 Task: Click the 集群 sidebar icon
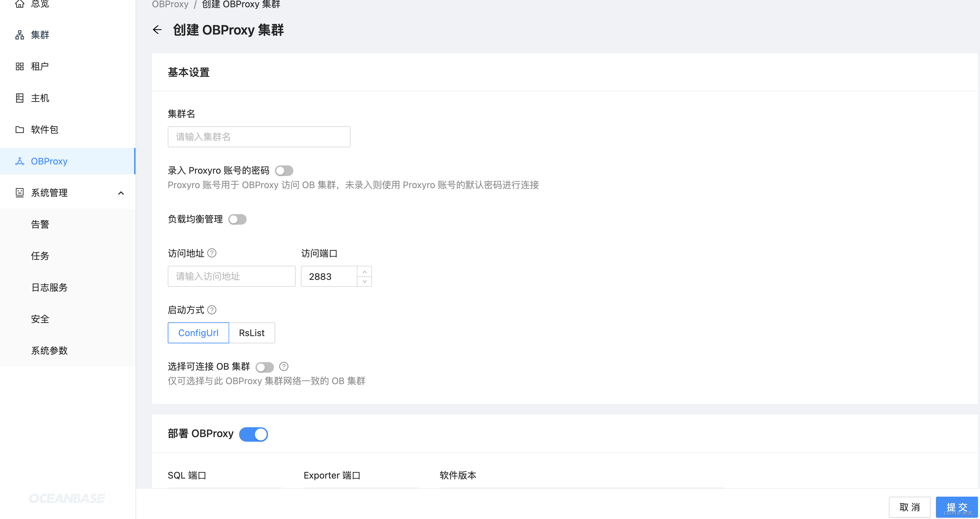20,35
